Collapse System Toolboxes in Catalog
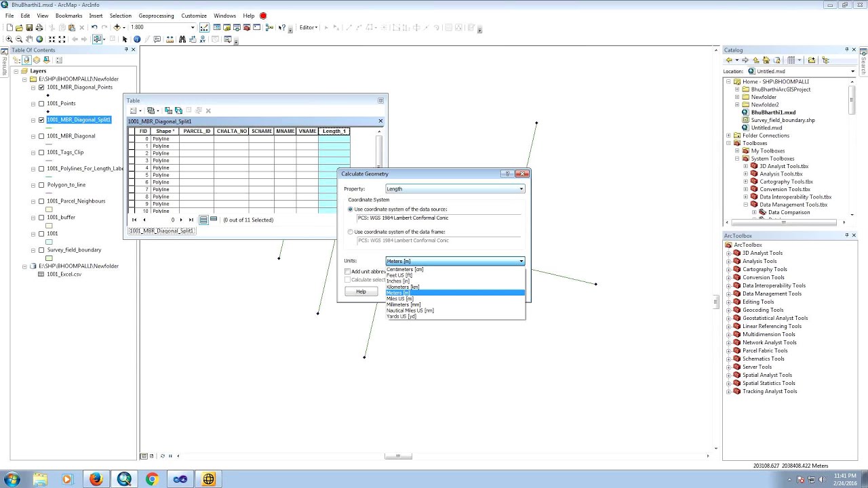 pos(738,159)
